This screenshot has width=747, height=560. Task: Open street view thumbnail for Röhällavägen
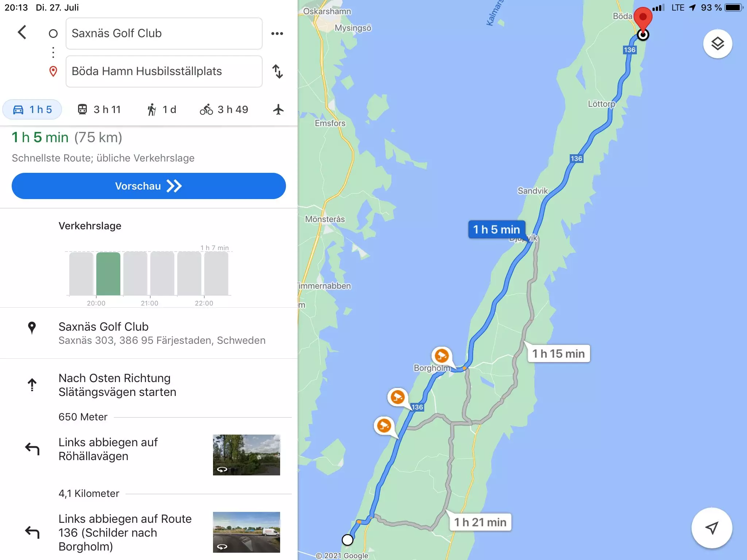click(247, 455)
